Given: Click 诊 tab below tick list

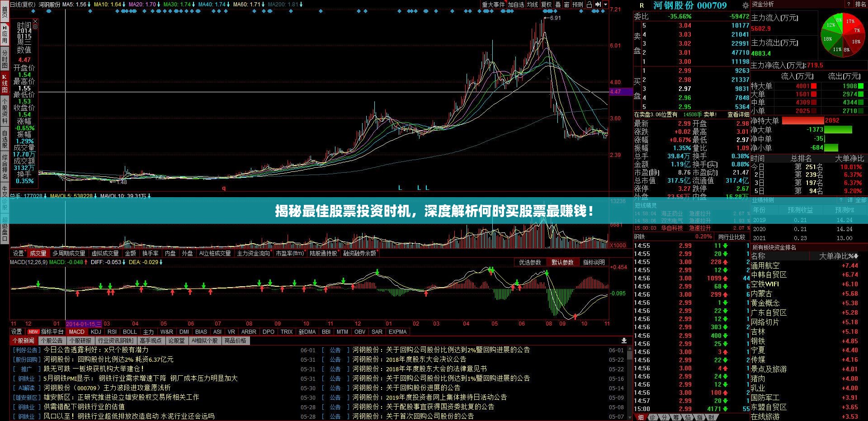Looking at the screenshot, I should click(653, 417).
